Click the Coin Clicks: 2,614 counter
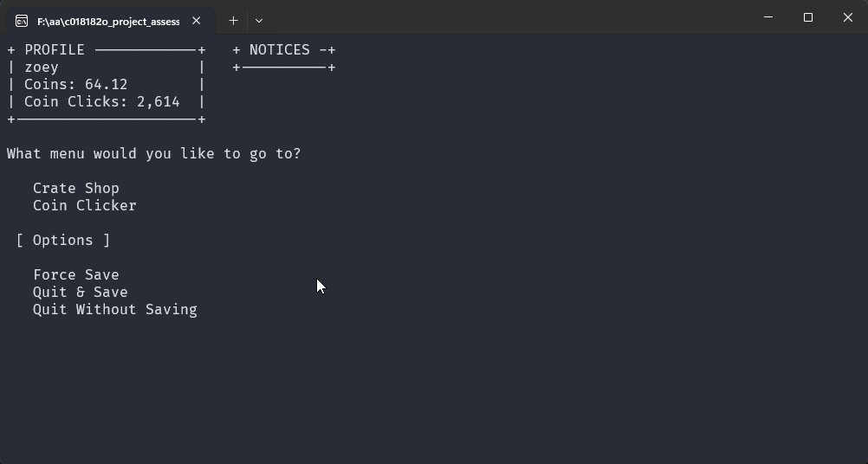 (x=102, y=102)
